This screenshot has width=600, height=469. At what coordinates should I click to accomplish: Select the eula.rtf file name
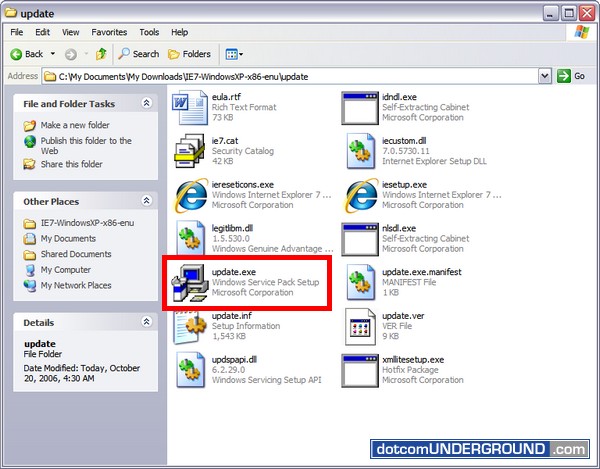click(x=226, y=97)
